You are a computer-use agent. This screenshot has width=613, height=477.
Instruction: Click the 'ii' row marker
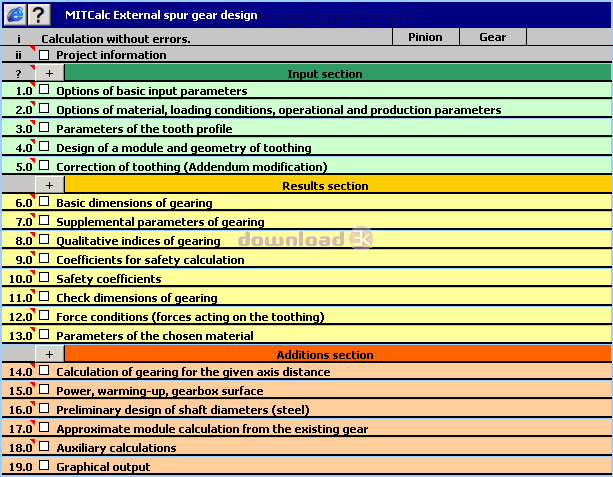(18, 55)
